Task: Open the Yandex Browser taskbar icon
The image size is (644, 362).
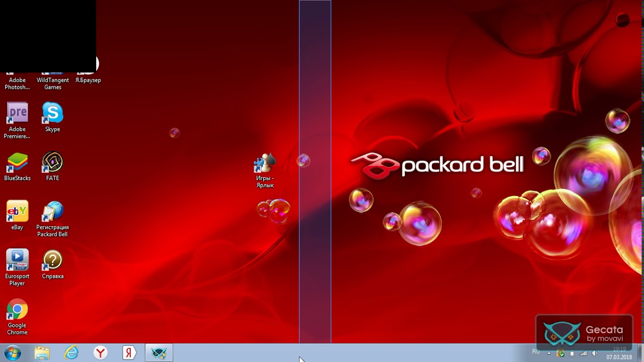Action: (101, 353)
